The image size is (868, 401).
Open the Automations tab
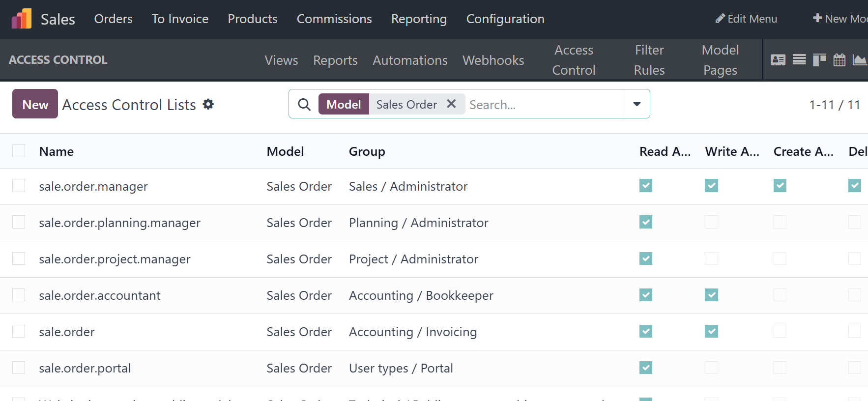click(x=410, y=60)
